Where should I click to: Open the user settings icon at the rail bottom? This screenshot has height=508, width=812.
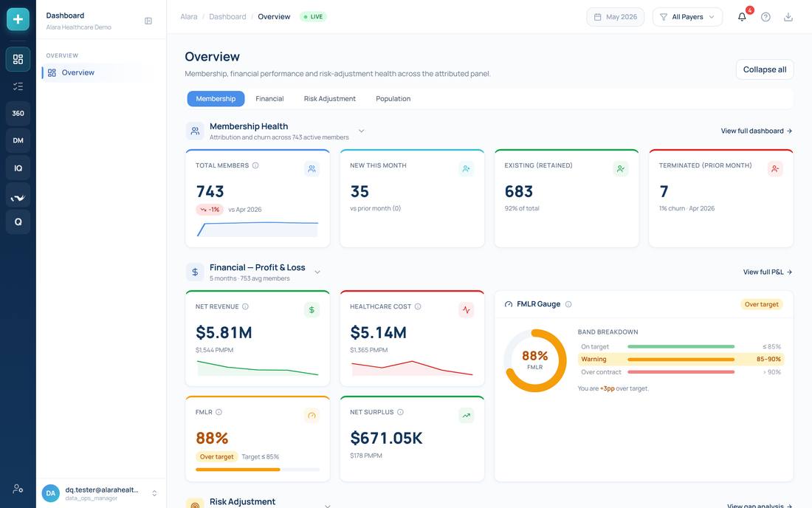pyautogui.click(x=18, y=488)
